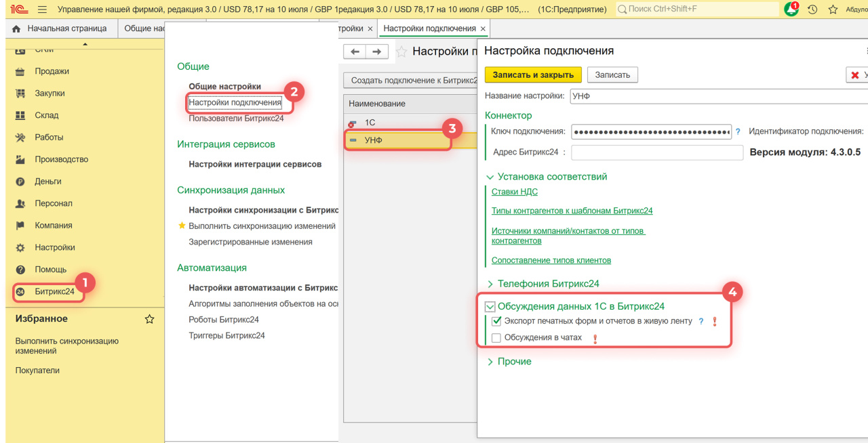Open Деньги section in sidebar
This screenshot has height=443, width=868.
point(48,182)
